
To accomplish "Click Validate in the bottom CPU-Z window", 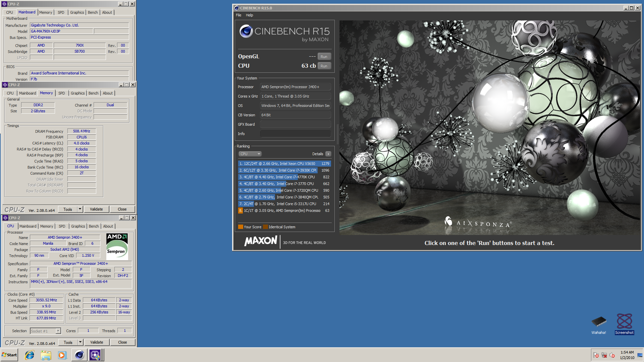I will [x=97, y=342].
